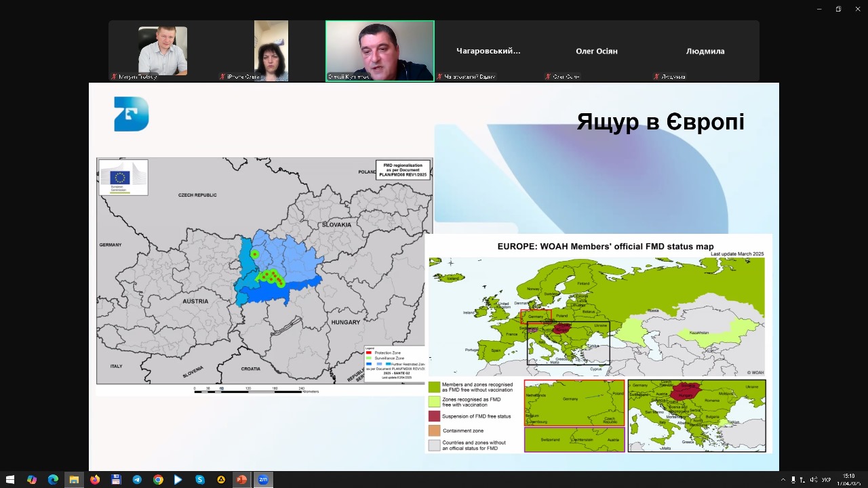868x488 pixels.
Task: Switch to PowerPoint on the taskbar
Action: click(241, 479)
